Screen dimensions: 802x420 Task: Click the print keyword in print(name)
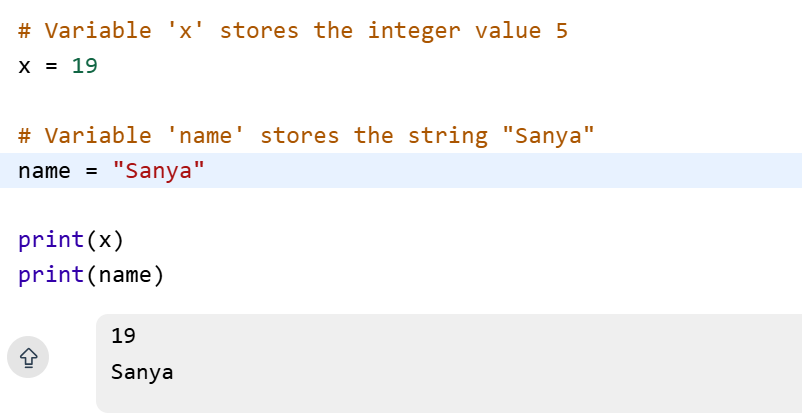coord(50,274)
